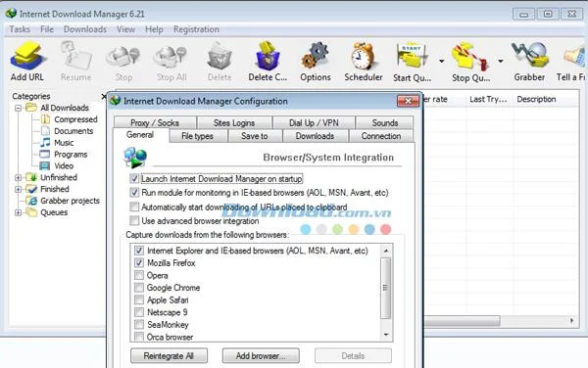Switch to the Connection tab
588x368 pixels.
click(x=381, y=136)
